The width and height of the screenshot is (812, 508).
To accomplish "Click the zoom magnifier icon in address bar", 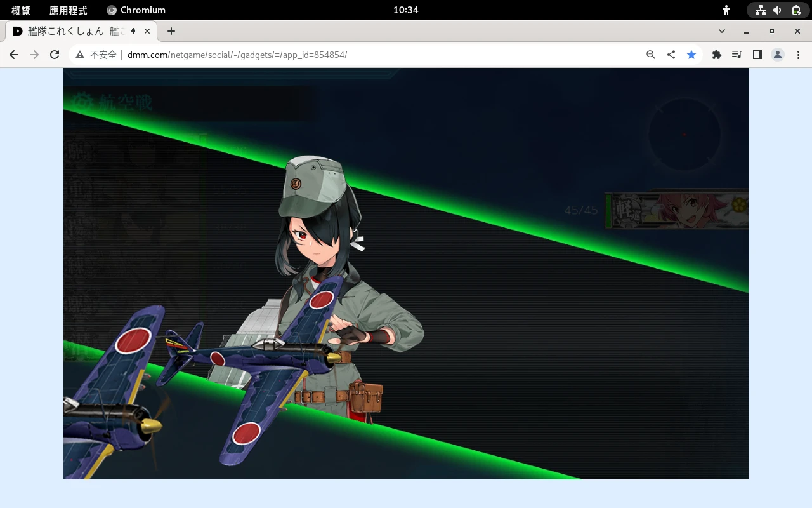I will pyautogui.click(x=650, y=55).
